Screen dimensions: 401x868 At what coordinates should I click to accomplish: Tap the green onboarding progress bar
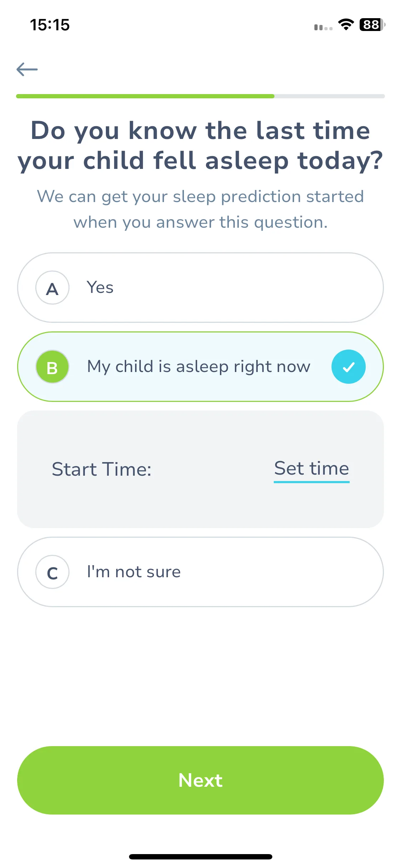pos(145,96)
